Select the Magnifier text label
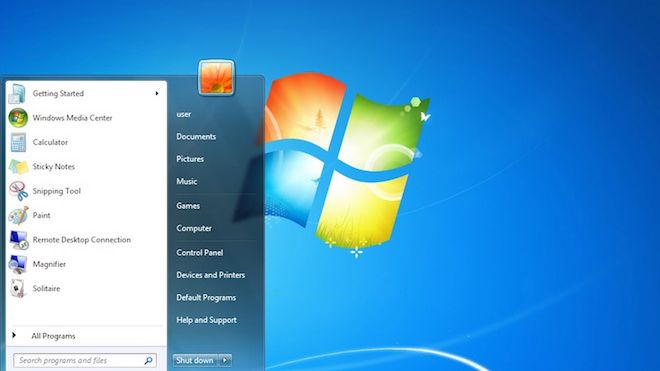 point(49,264)
